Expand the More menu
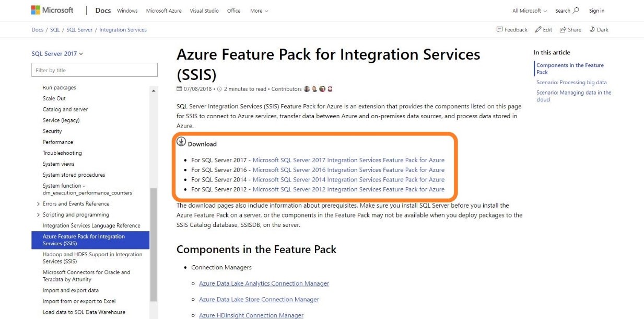Screen dimensions: 644x319 point(259,11)
